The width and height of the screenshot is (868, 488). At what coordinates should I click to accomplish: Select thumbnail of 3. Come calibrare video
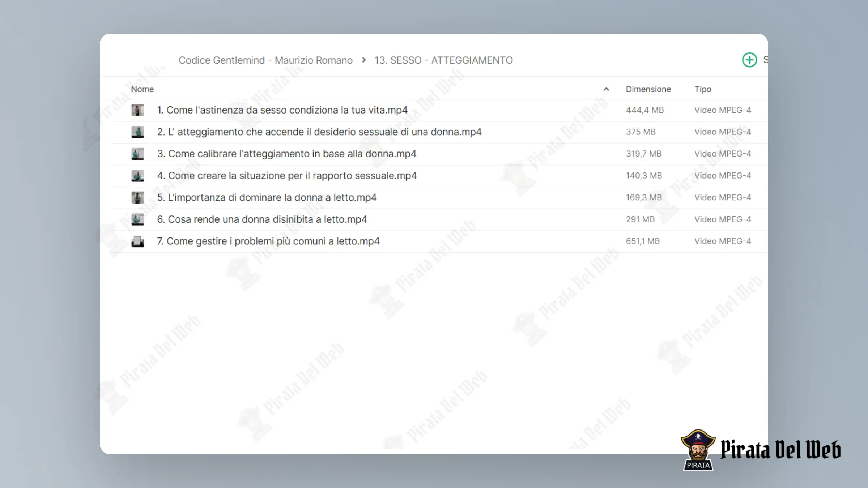pyautogui.click(x=137, y=154)
